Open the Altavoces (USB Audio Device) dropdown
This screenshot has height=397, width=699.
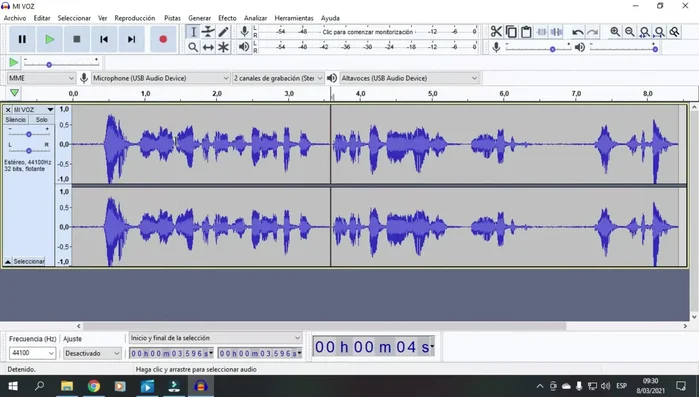pyautogui.click(x=409, y=78)
